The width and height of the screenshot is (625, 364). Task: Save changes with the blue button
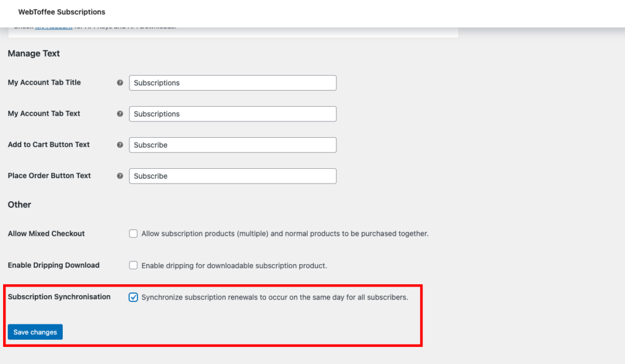(35, 332)
